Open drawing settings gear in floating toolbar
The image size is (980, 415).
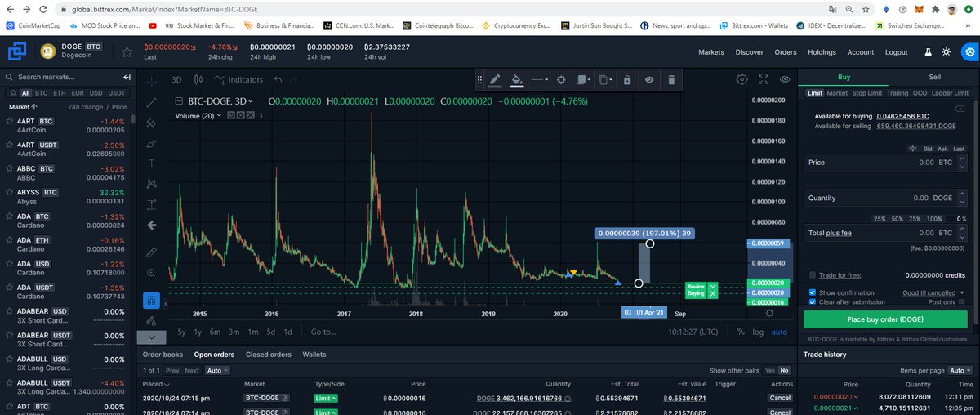point(561,80)
